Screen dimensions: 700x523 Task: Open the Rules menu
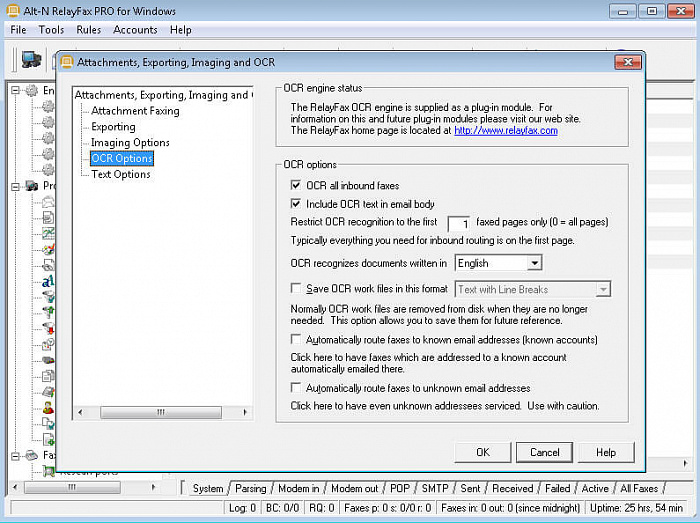(x=88, y=30)
